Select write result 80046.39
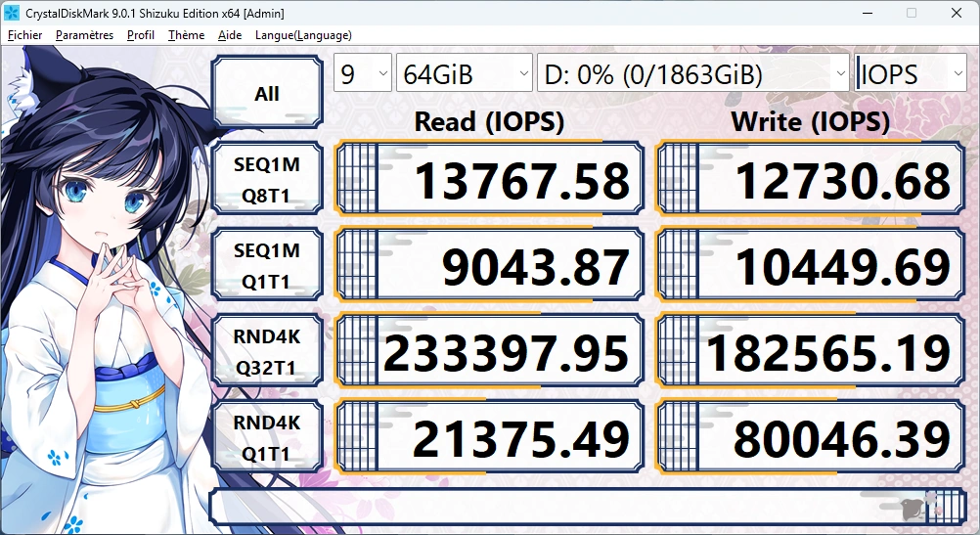The image size is (980, 535). [810, 437]
